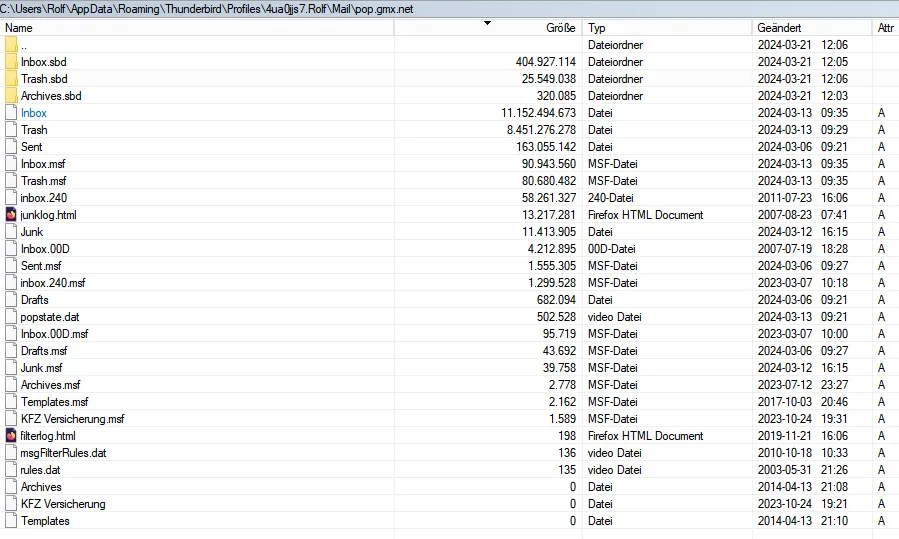This screenshot has width=899, height=539.
Task: Click the file icon of Junk
Action: tap(11, 232)
